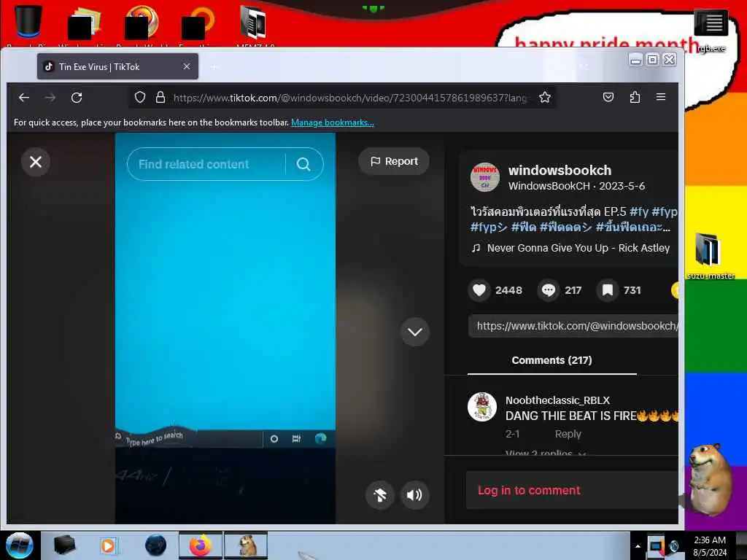Click the search magnifier icon on video
This screenshot has height=560, width=747.
tap(303, 164)
